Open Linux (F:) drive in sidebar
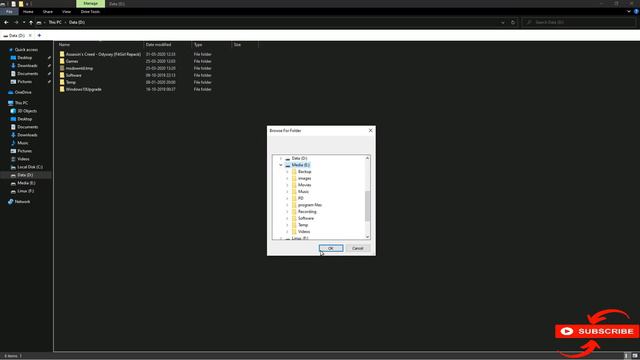Screen dimensions: 640x360 [x=25, y=191]
